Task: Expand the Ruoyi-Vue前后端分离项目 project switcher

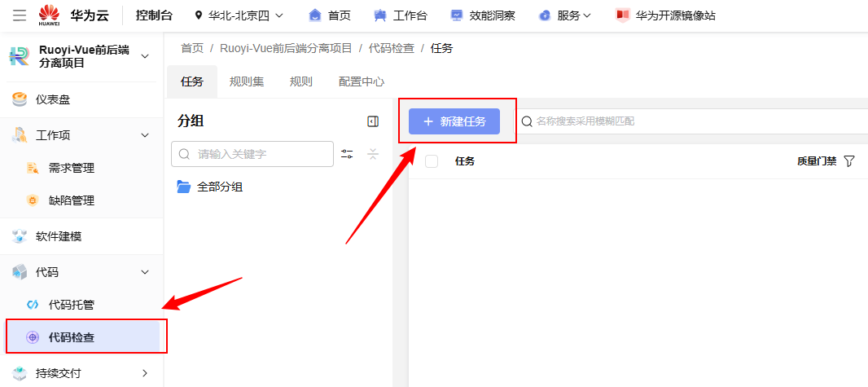Action: 145,56
